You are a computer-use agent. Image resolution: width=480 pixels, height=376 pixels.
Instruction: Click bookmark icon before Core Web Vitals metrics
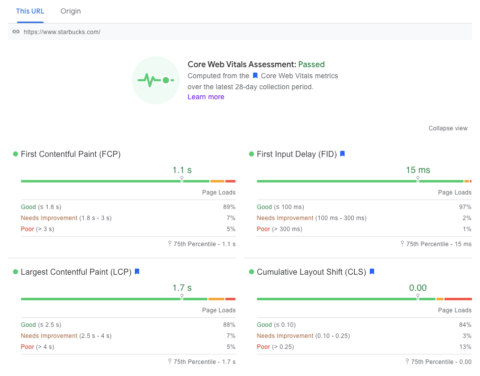click(255, 76)
